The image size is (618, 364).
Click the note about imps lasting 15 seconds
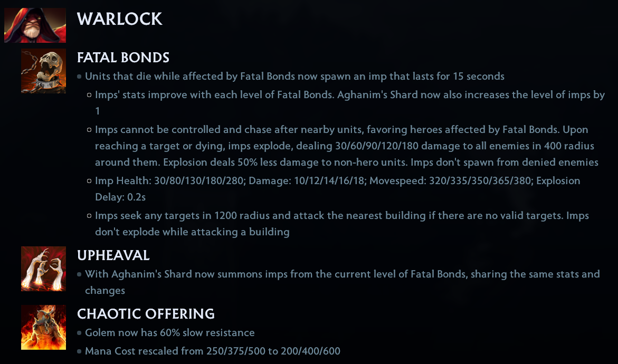pos(294,76)
